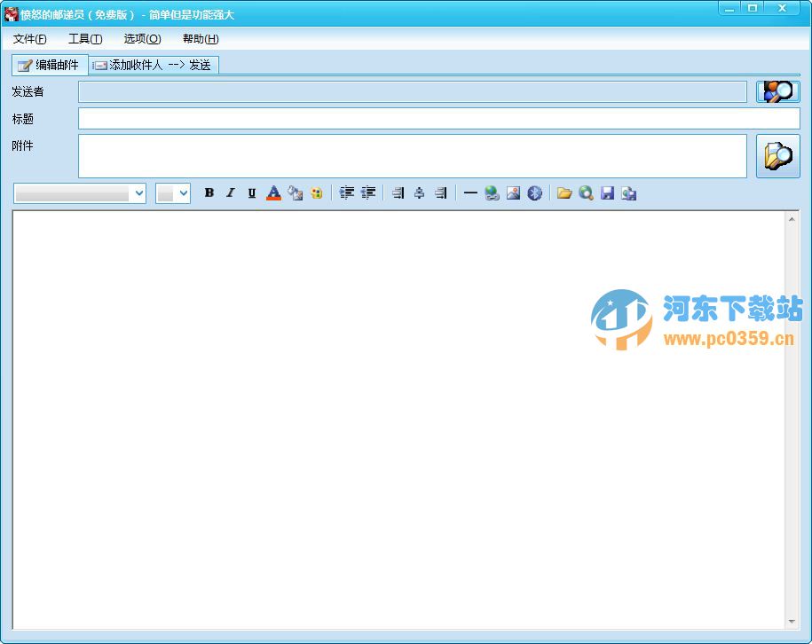Viewport: 812px width, 644px height.
Task: Save the email using the save icon
Action: tap(607, 192)
